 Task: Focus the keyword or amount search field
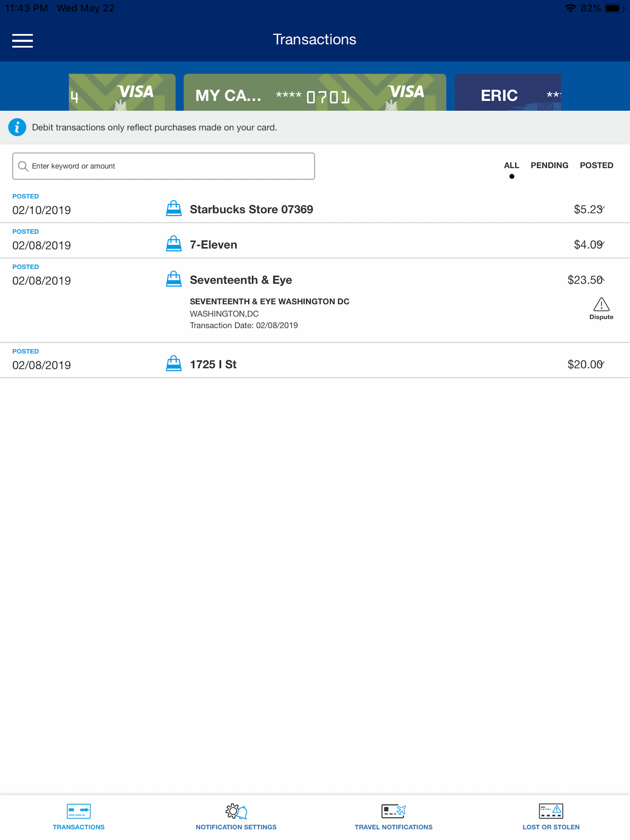[163, 166]
